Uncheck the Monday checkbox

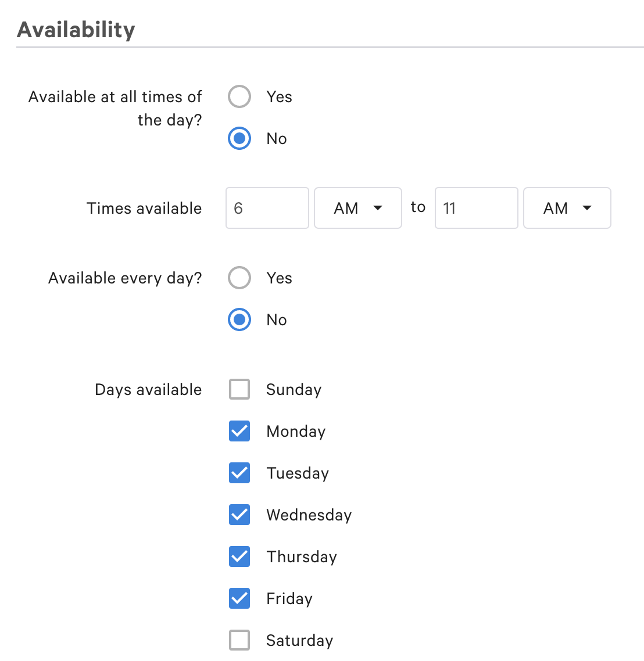coord(239,432)
